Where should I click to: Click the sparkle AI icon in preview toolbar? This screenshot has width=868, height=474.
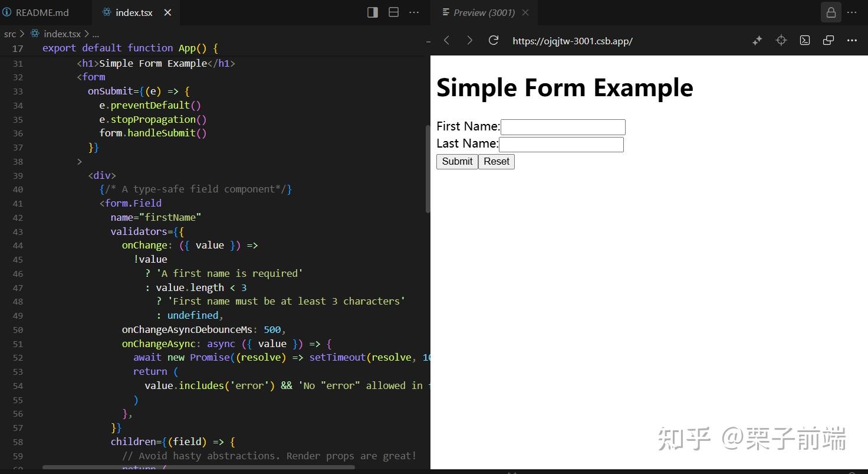(757, 40)
